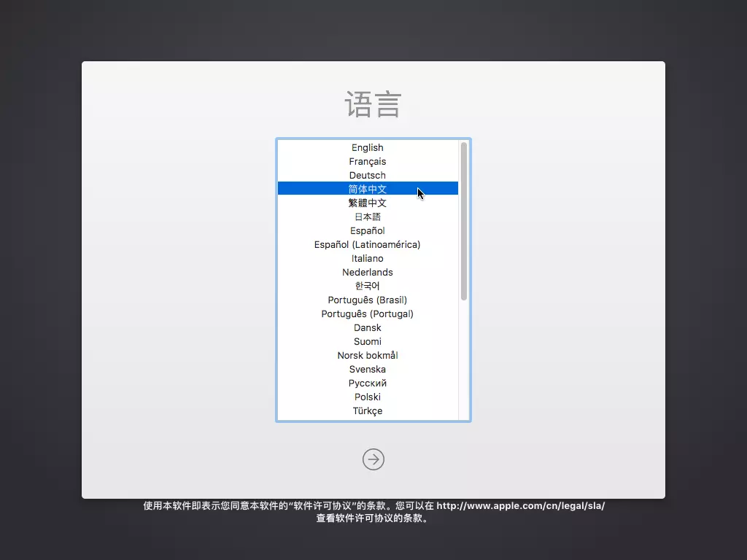This screenshot has height=560, width=747.
Task: Select Dansk as the language
Action: point(367,327)
